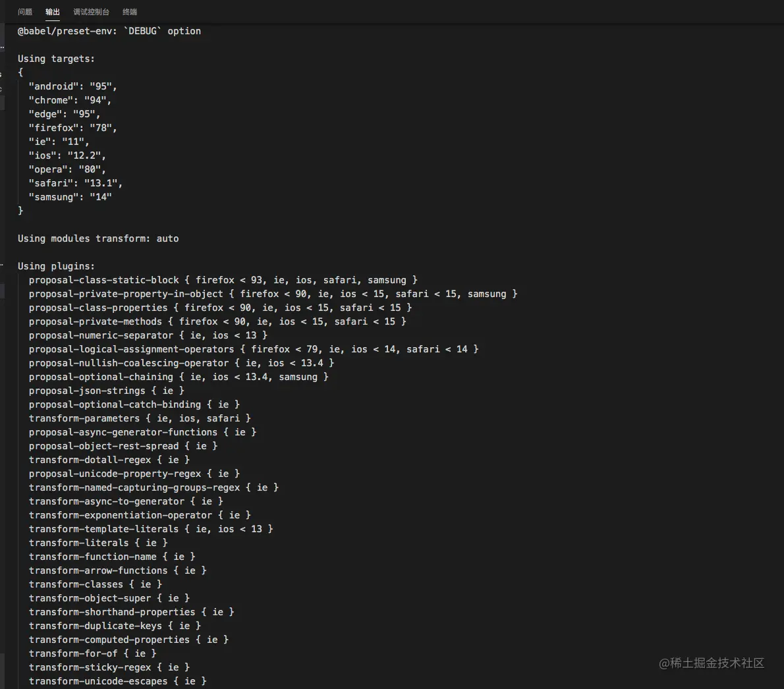The image size is (784, 689).
Task: Select the proposal-object-rest-spread line
Action: 123,446
